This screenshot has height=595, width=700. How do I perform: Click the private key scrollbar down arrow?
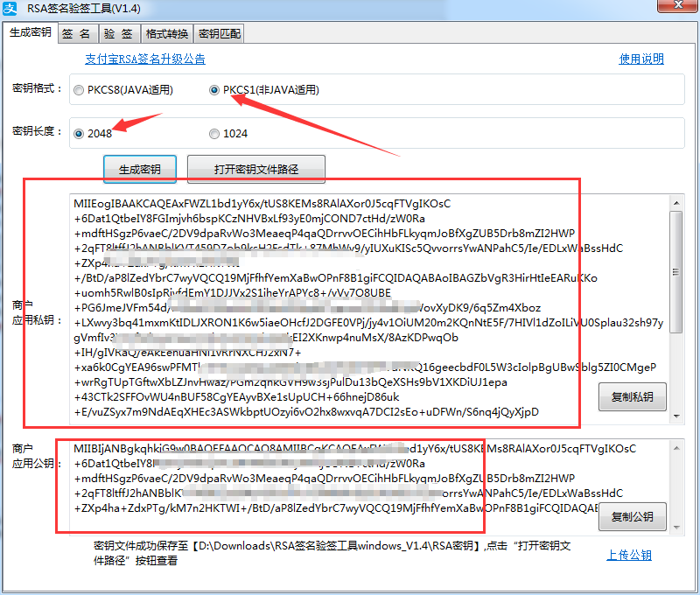click(x=675, y=417)
